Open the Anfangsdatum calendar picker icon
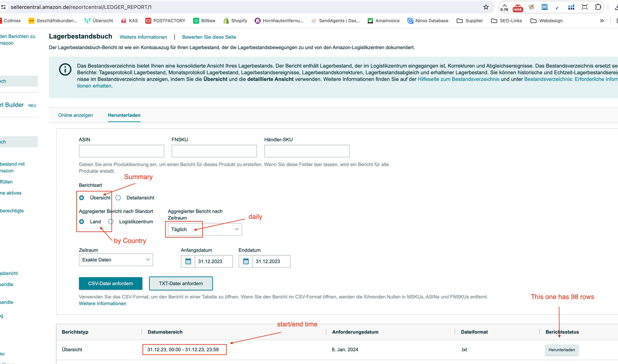618x364 pixels. [x=188, y=261]
